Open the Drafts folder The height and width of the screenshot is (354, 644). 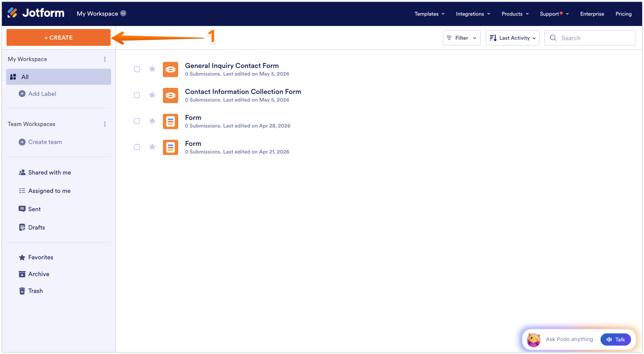[32, 228]
